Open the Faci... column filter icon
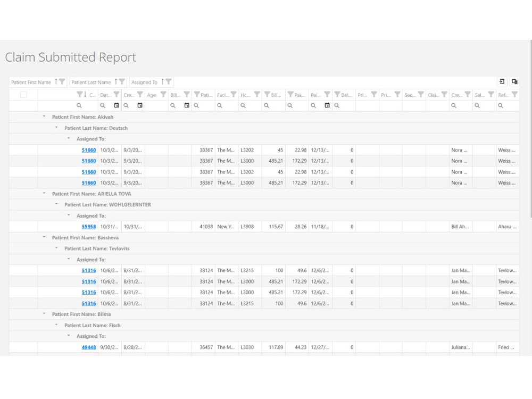Screen dimensions: 532x399 (x=234, y=94)
